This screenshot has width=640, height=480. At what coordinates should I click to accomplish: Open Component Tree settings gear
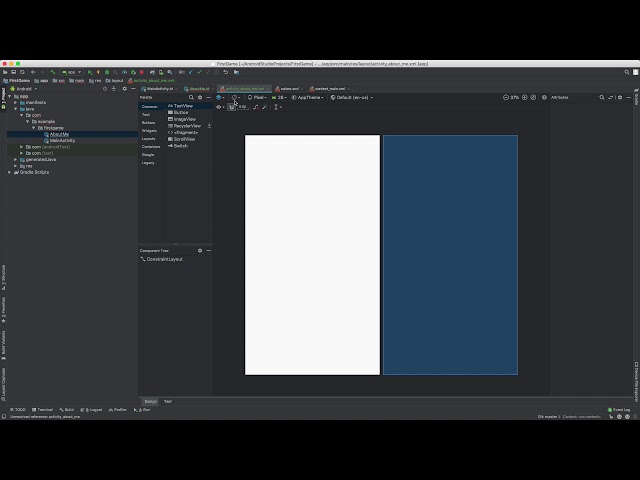pos(200,251)
